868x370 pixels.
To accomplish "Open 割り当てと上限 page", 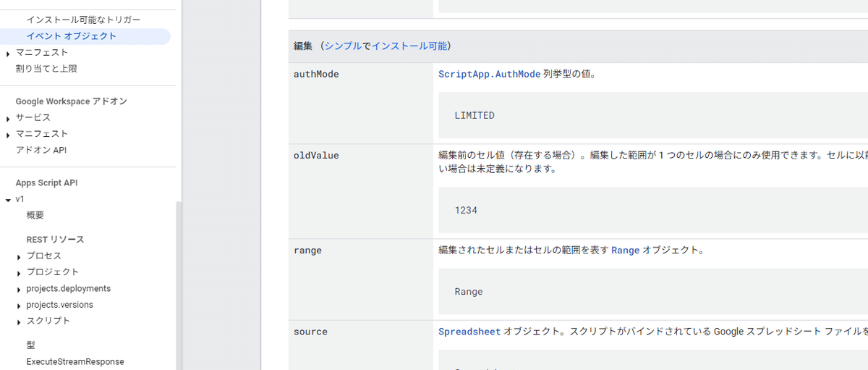I will [46, 69].
